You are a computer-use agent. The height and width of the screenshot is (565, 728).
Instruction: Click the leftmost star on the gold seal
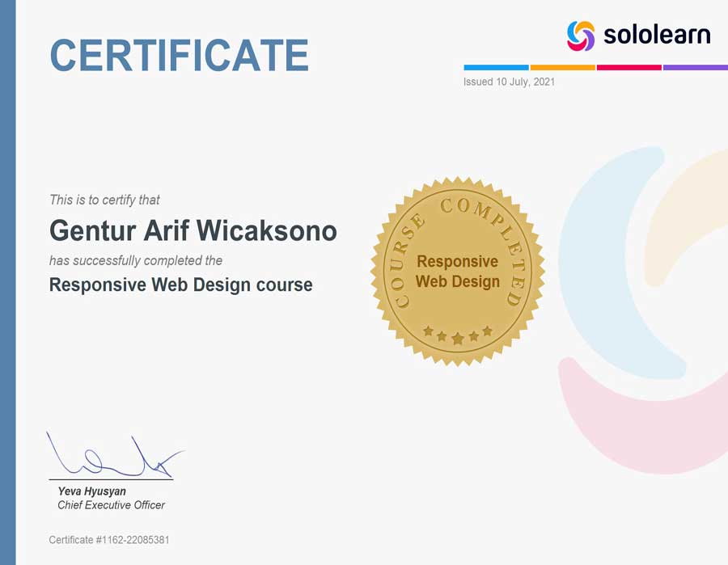coord(428,331)
